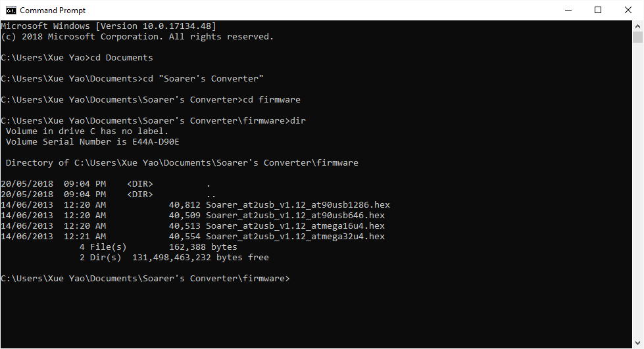The image size is (644, 349).
Task: Click the scrollbar up arrow
Action: pos(638,26)
